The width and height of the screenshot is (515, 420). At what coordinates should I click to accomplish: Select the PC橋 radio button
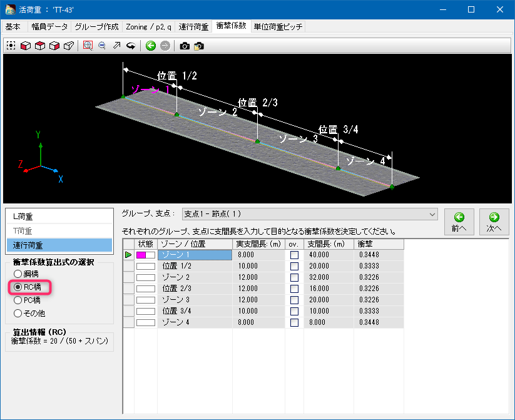[18, 300]
